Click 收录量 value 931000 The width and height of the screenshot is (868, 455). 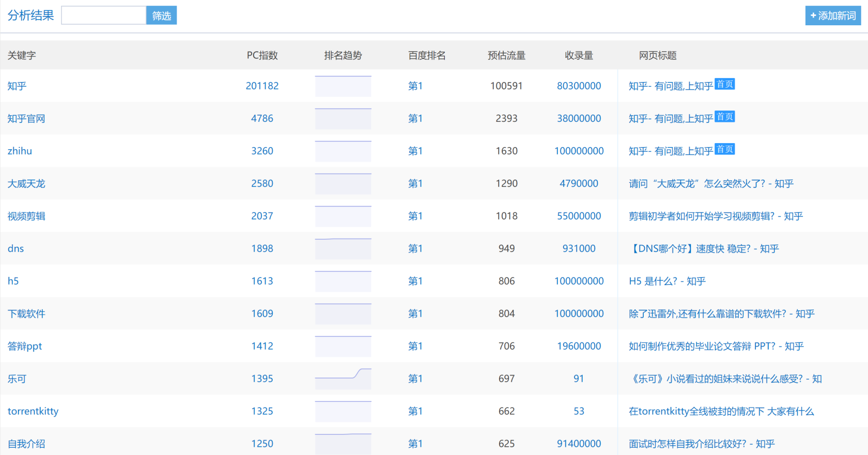579,248
